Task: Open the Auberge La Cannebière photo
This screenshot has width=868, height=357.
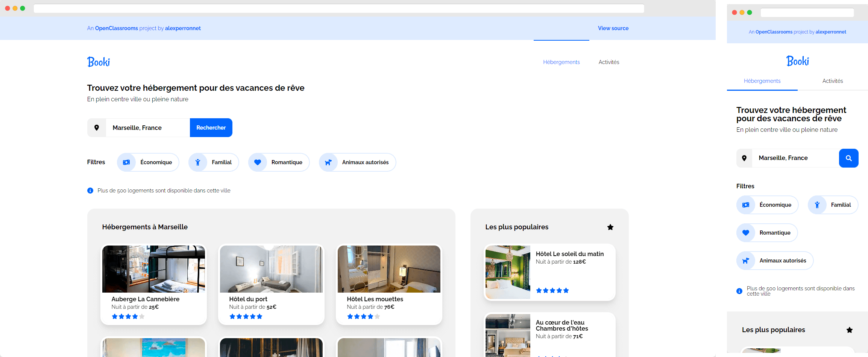Action: (x=153, y=269)
